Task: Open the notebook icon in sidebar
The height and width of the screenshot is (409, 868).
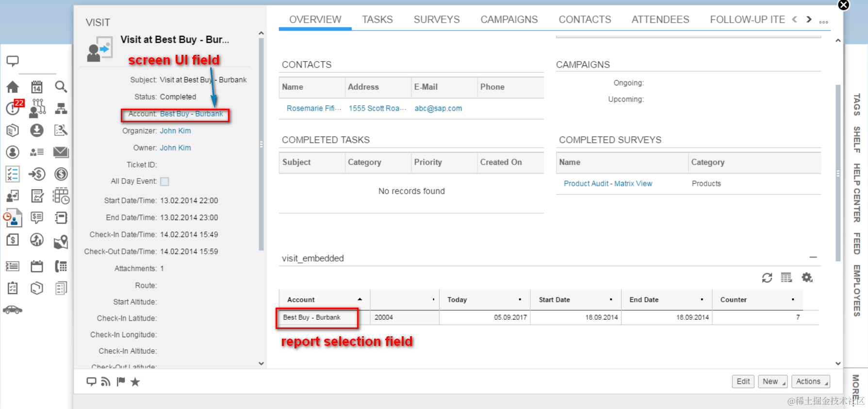Action: [61, 218]
